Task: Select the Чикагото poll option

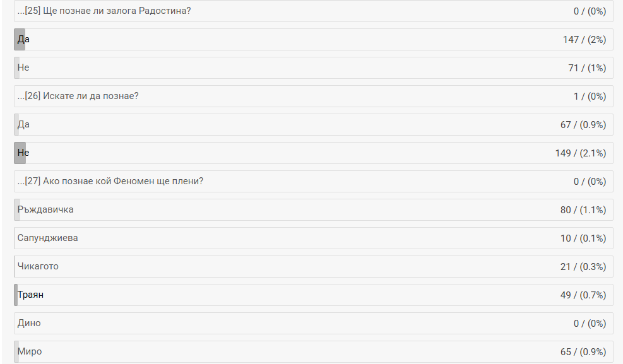Action: coord(38,266)
